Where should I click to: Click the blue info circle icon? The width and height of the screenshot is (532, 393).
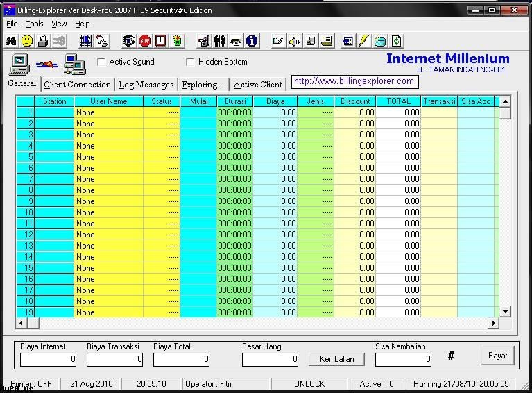click(252, 41)
